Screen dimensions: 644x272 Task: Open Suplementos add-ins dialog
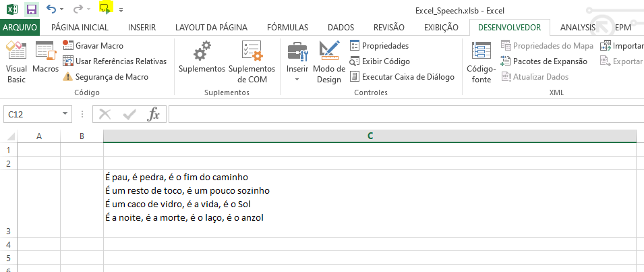coord(202,59)
